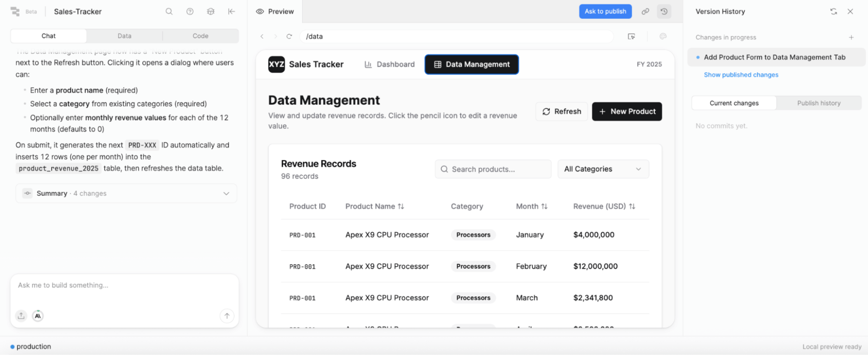
Task: Click the product_revenue_2025 code text
Action: coord(58,169)
